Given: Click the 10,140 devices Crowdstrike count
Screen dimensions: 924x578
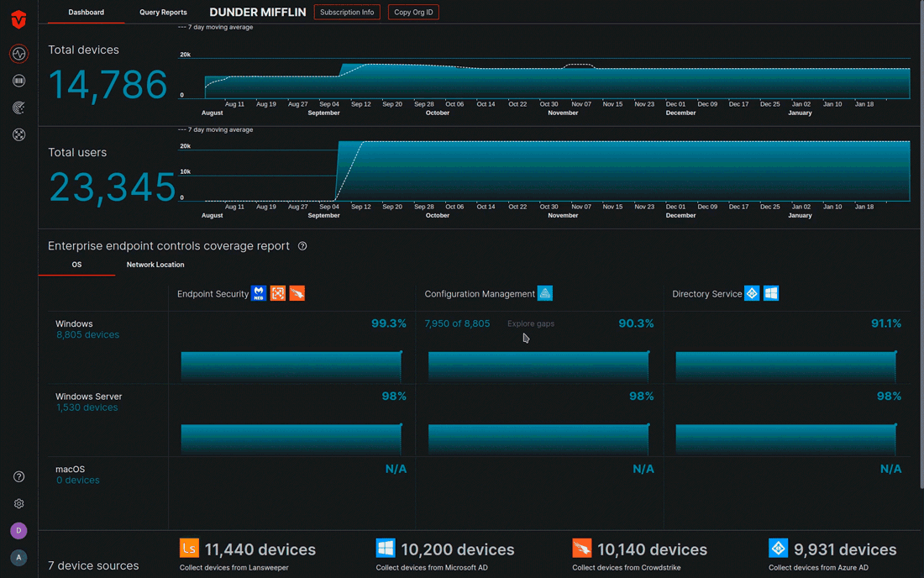Looking at the screenshot, I should point(653,549).
